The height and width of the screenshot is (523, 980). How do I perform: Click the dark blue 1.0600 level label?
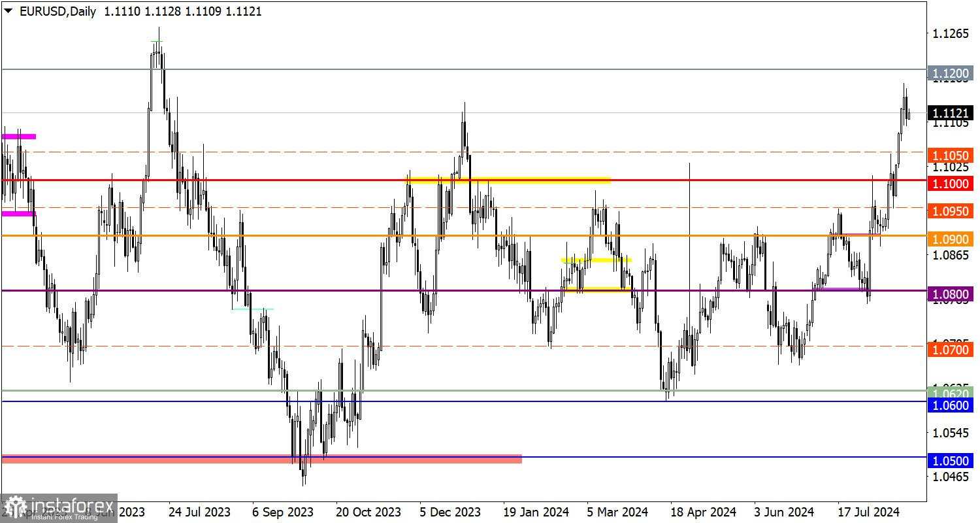coord(951,405)
